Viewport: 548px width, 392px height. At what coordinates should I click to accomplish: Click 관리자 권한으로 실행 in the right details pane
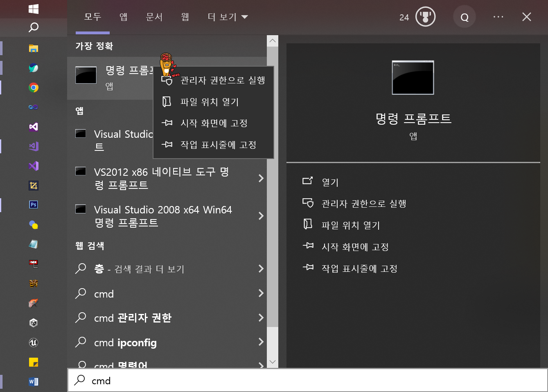point(364,204)
